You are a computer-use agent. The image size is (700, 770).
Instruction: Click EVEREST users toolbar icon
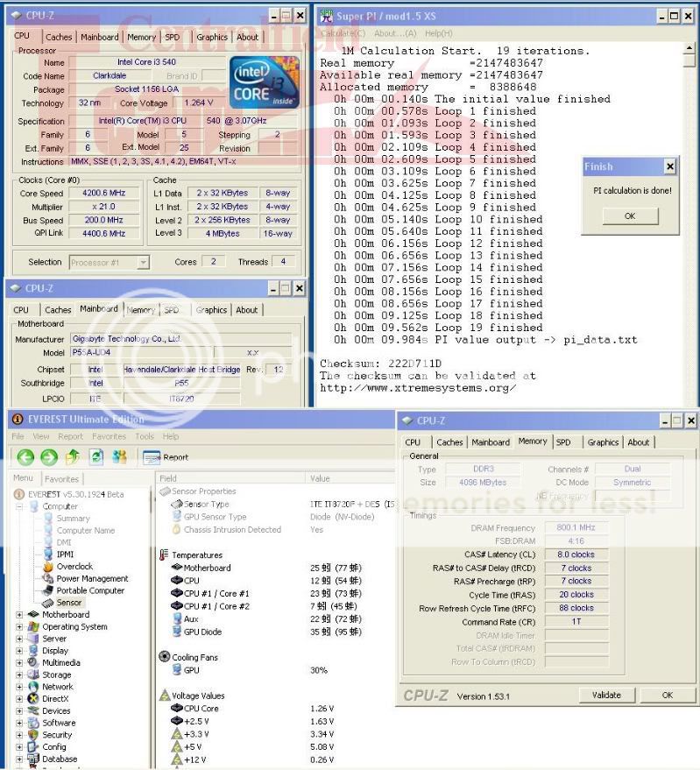coord(119,456)
